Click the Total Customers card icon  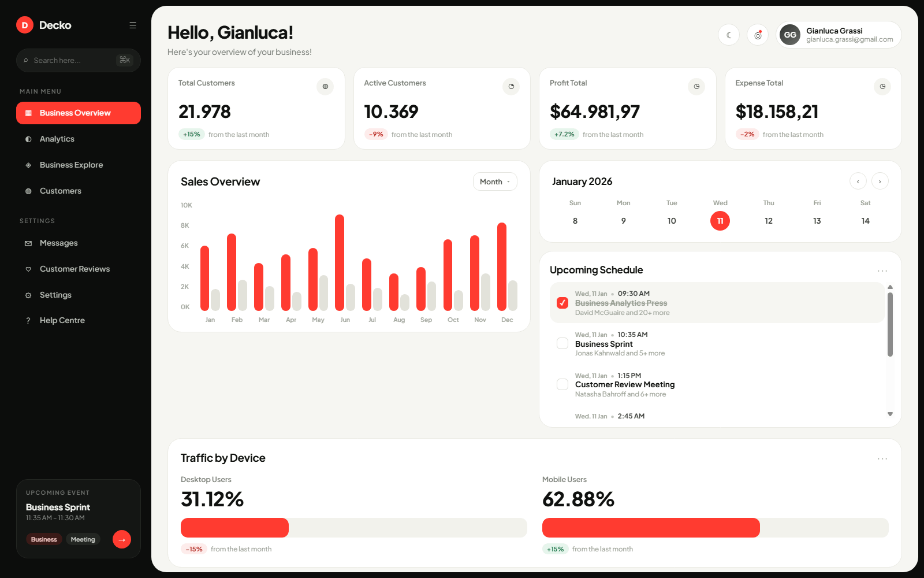click(x=325, y=87)
